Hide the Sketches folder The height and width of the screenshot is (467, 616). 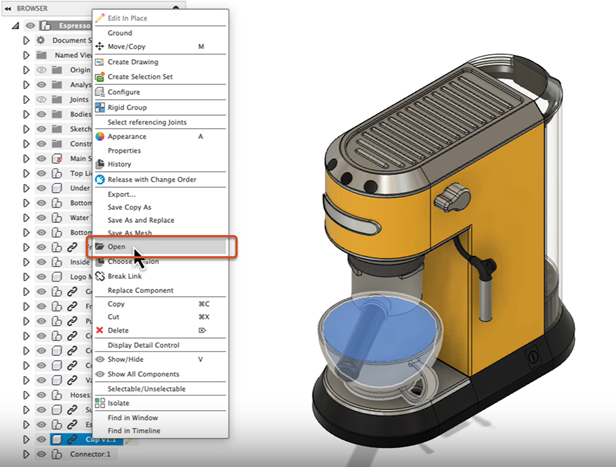click(41, 129)
